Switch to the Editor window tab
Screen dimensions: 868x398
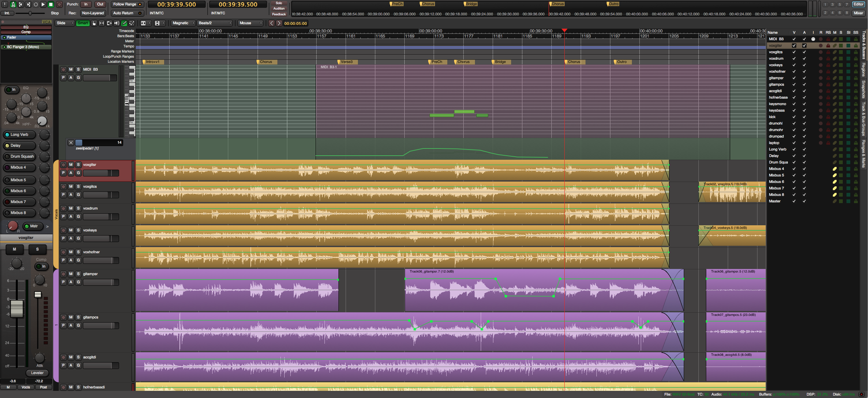(858, 4)
